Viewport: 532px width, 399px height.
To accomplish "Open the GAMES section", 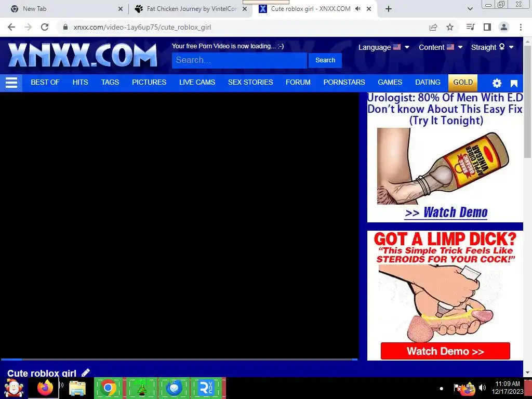I will [390, 83].
